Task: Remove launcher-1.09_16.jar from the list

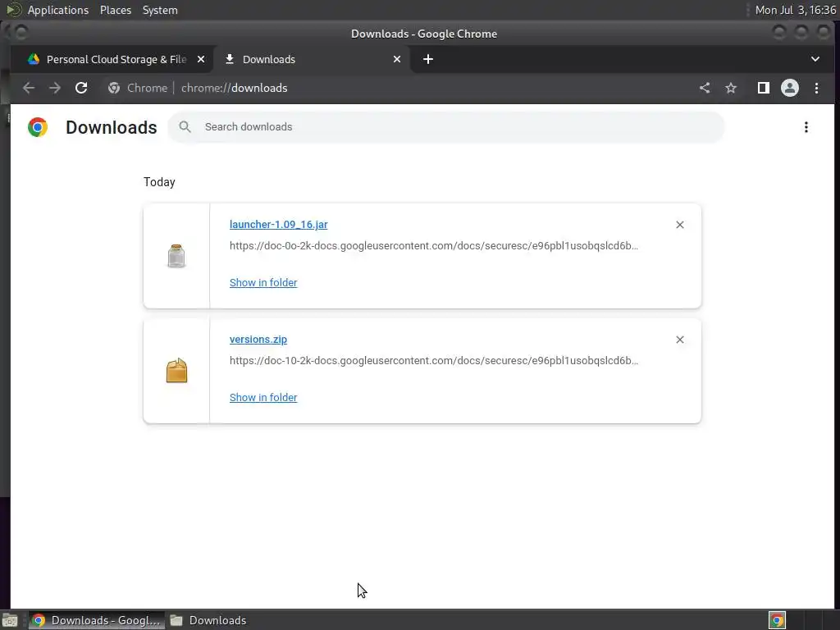Action: [680, 225]
